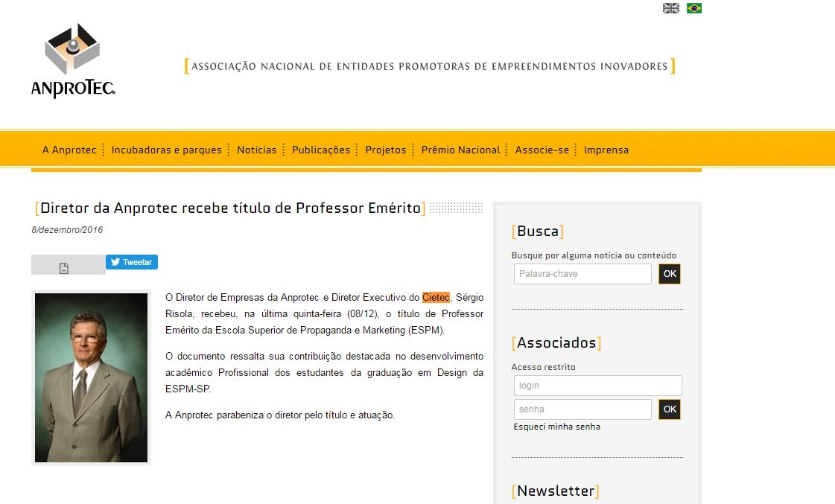This screenshot has height=504, width=835.
Task: Click the article title about Professor Emérito
Action: (x=231, y=208)
